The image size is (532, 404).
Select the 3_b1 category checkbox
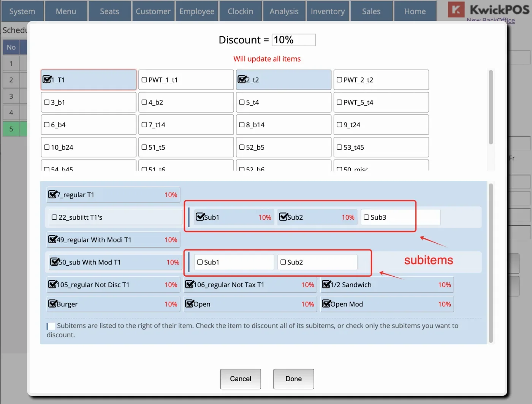point(47,102)
